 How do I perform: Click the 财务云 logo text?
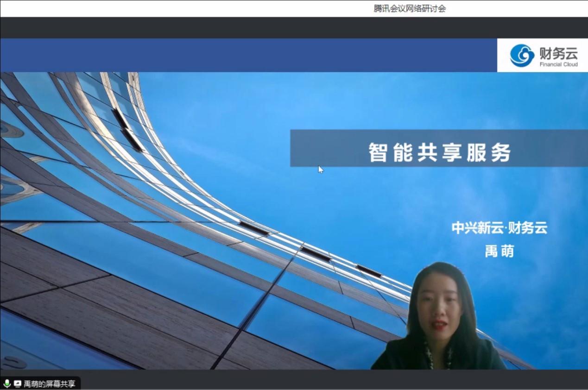[558, 52]
